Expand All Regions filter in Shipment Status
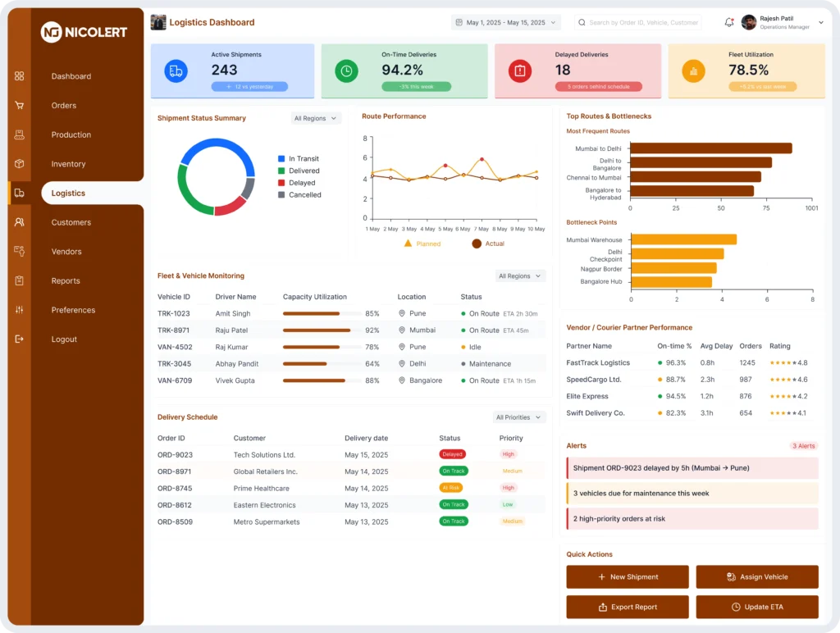Screen dimensions: 840x633 coord(316,119)
